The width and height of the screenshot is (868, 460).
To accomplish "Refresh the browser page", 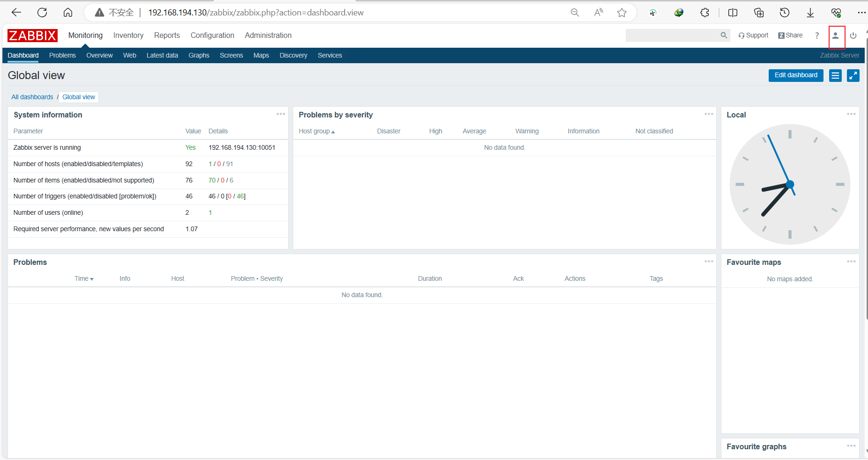I will click(x=42, y=13).
